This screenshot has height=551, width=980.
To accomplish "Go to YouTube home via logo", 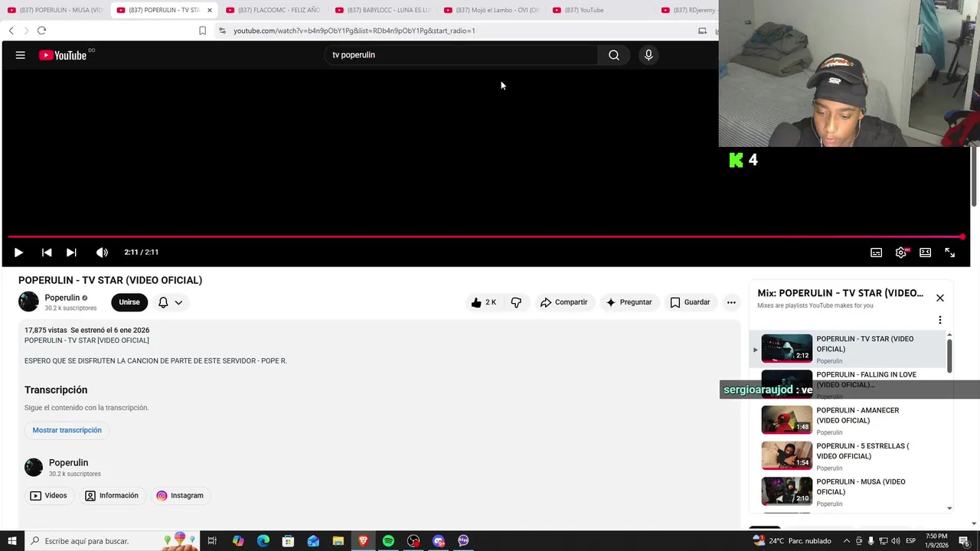I will tap(63, 55).
